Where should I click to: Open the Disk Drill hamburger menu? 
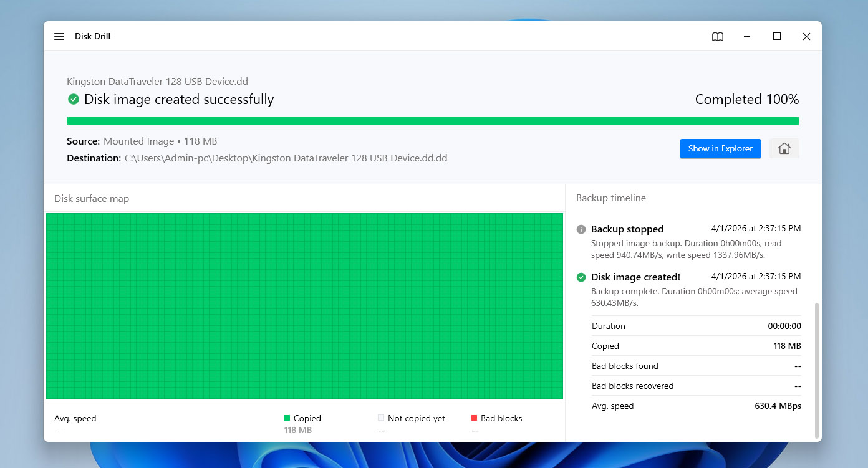(59, 37)
